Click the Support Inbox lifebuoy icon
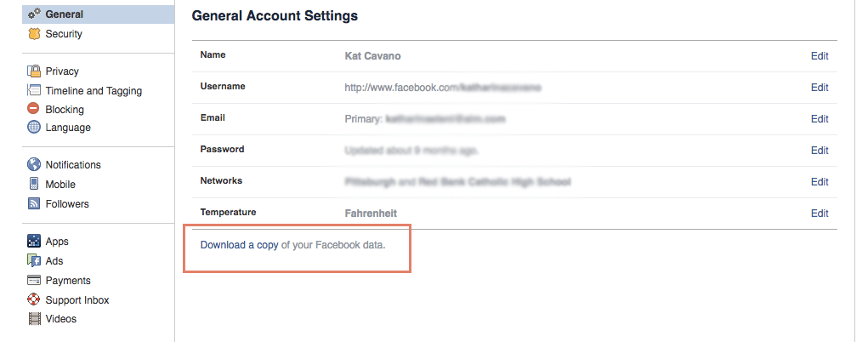Screen dimensions: 868x342 pyautogui.click(x=34, y=299)
